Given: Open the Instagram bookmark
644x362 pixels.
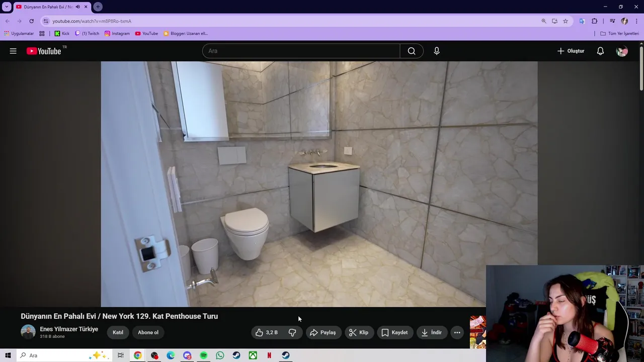Looking at the screenshot, I should (117, 34).
